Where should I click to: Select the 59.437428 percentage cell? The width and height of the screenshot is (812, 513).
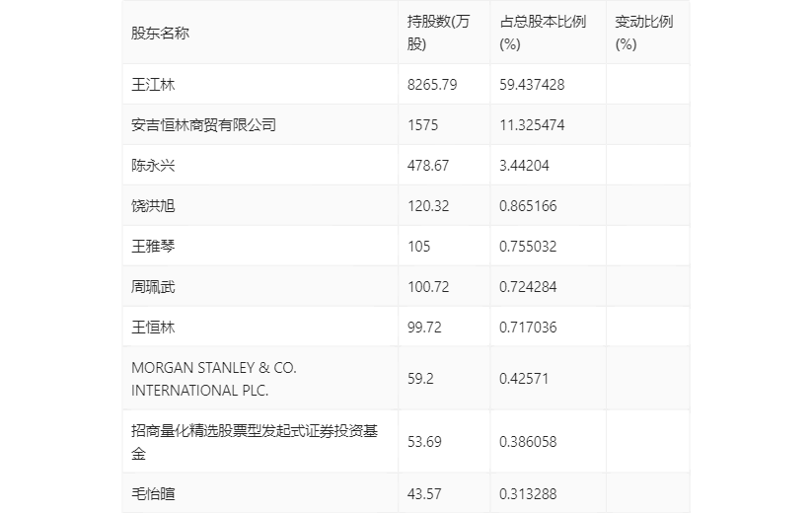tap(532, 85)
